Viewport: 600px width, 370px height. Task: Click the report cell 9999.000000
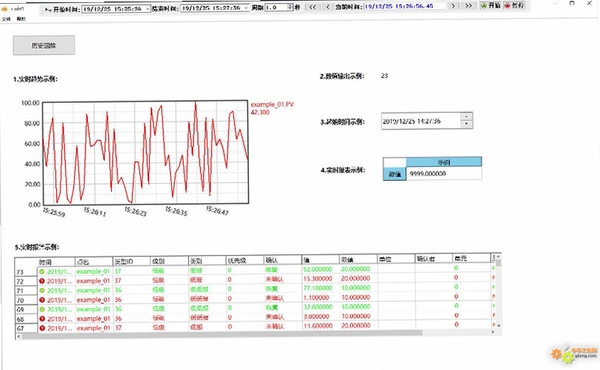point(443,173)
